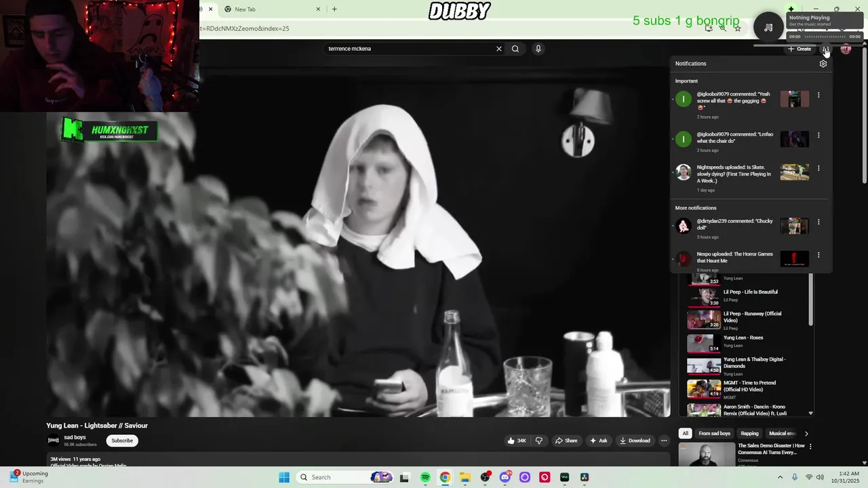Click the Download button
Screen dimensions: 868x488
coord(635,441)
